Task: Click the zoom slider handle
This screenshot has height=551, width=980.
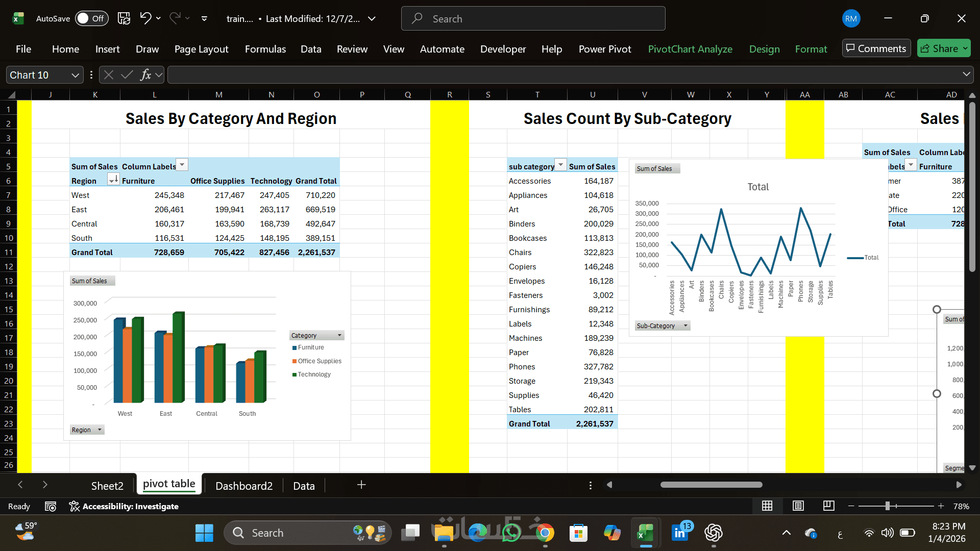Action: (x=887, y=506)
